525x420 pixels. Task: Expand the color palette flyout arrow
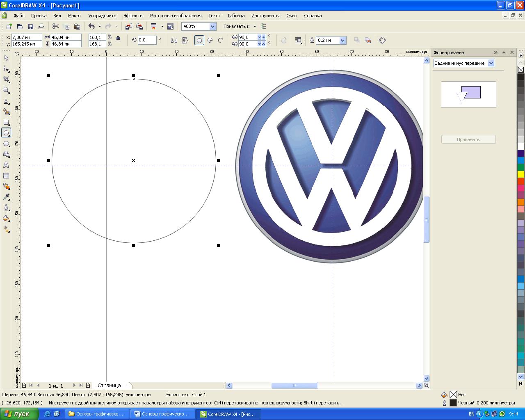click(x=521, y=55)
